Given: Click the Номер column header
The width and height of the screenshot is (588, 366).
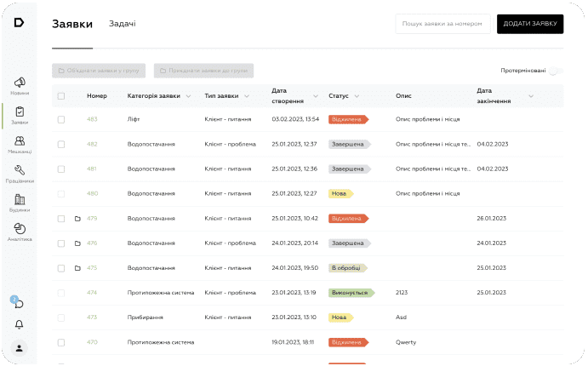Looking at the screenshot, I should [x=97, y=96].
